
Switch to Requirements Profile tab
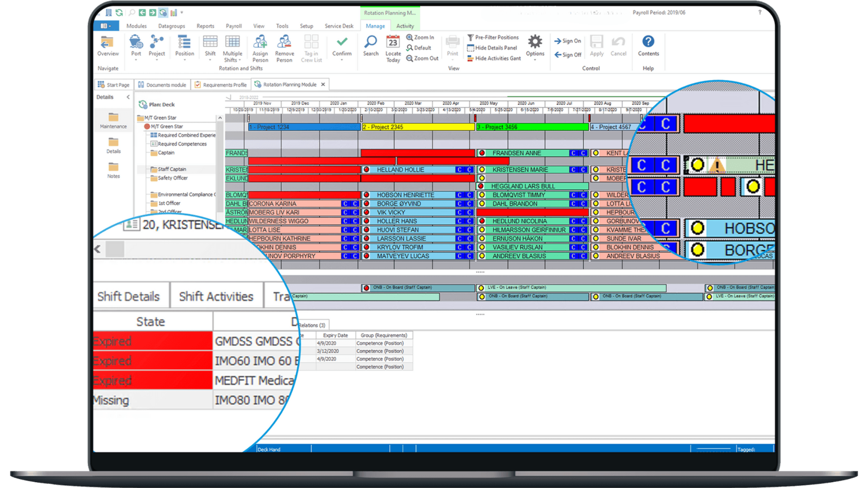tap(221, 85)
